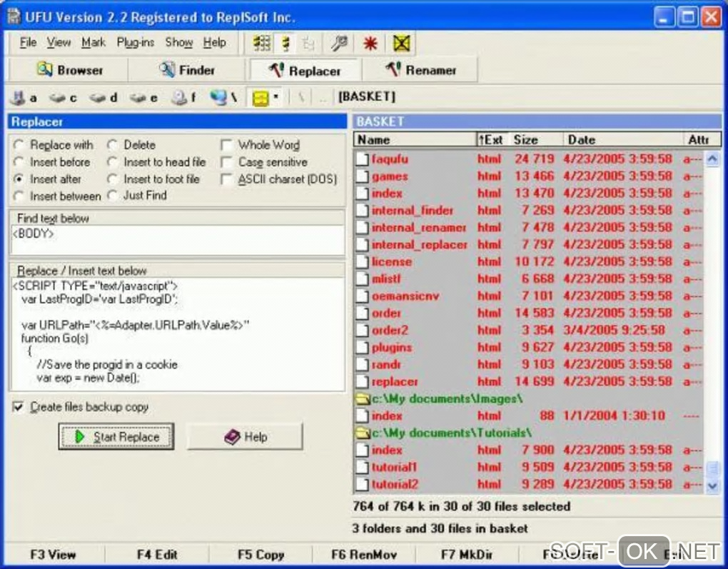Click file icon beside tutorial2
Image resolution: width=728 pixels, height=569 pixels.
pos(362,485)
